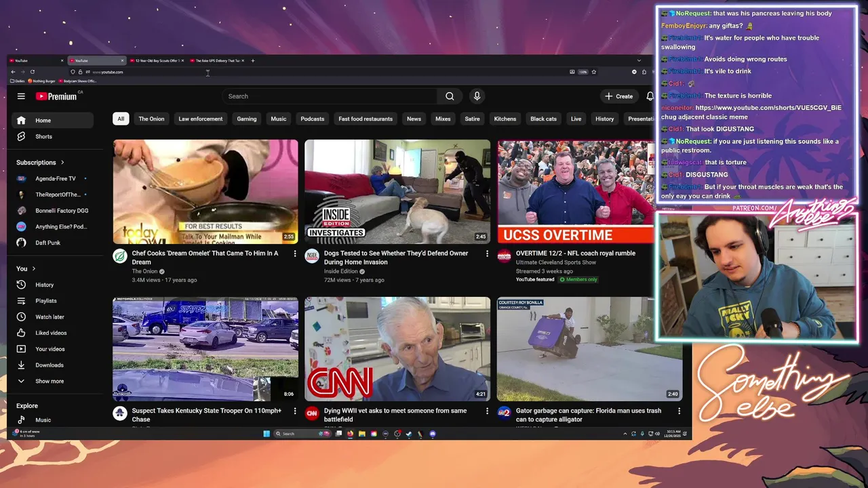
Task: Open the Dogs Tested home invasion thumbnail
Action: tap(397, 192)
